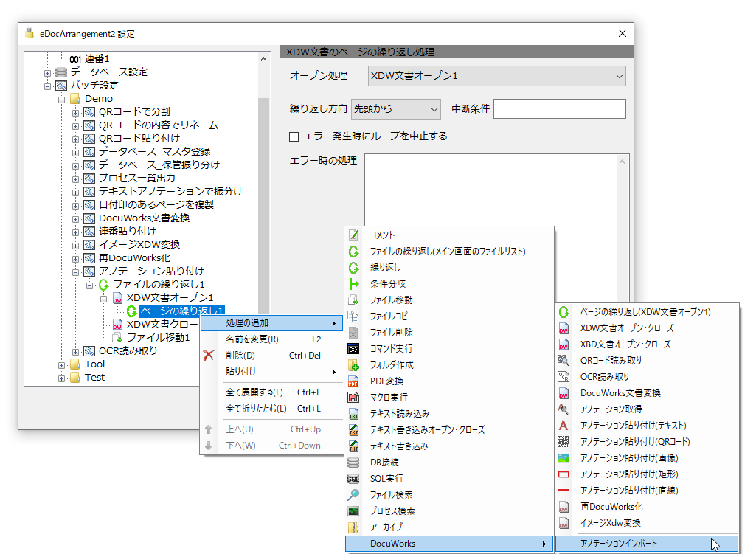Click the コメント menu icon
The image size is (756, 554).
pos(353,235)
